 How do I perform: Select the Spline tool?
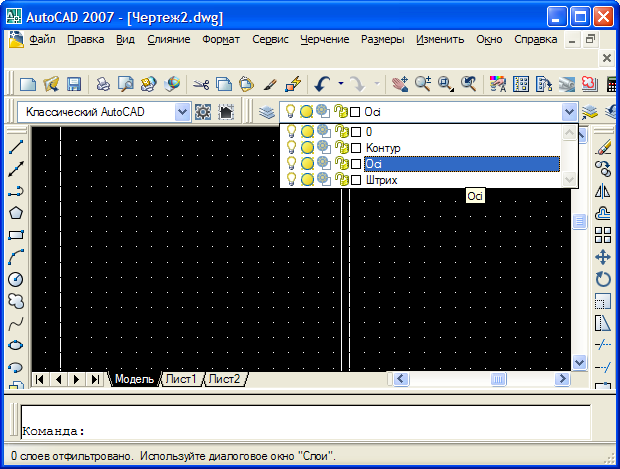tap(16, 324)
